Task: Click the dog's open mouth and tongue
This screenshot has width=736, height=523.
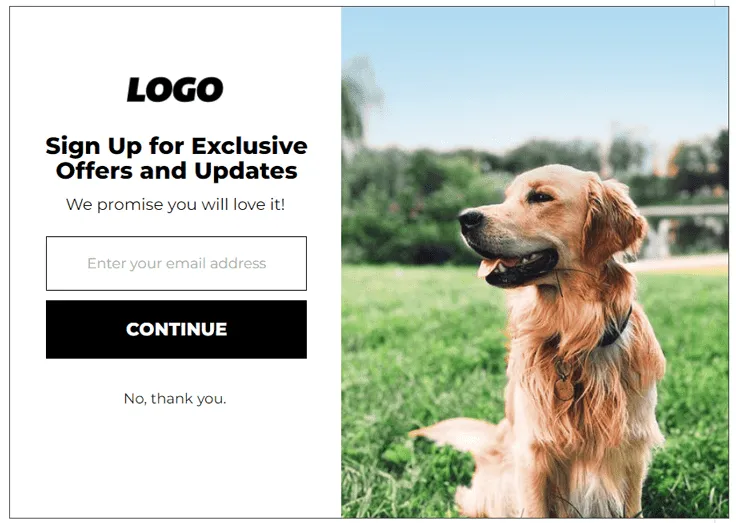Action: click(516, 266)
